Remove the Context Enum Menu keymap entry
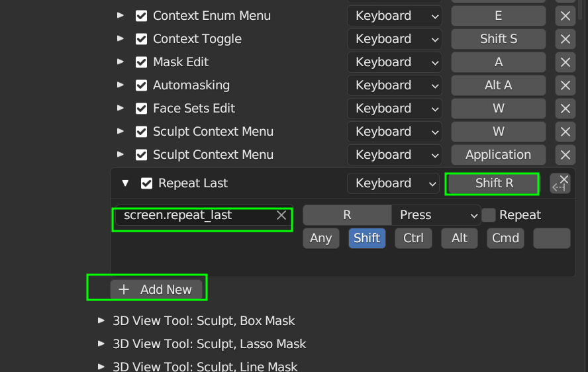This screenshot has width=588, height=372. point(565,16)
